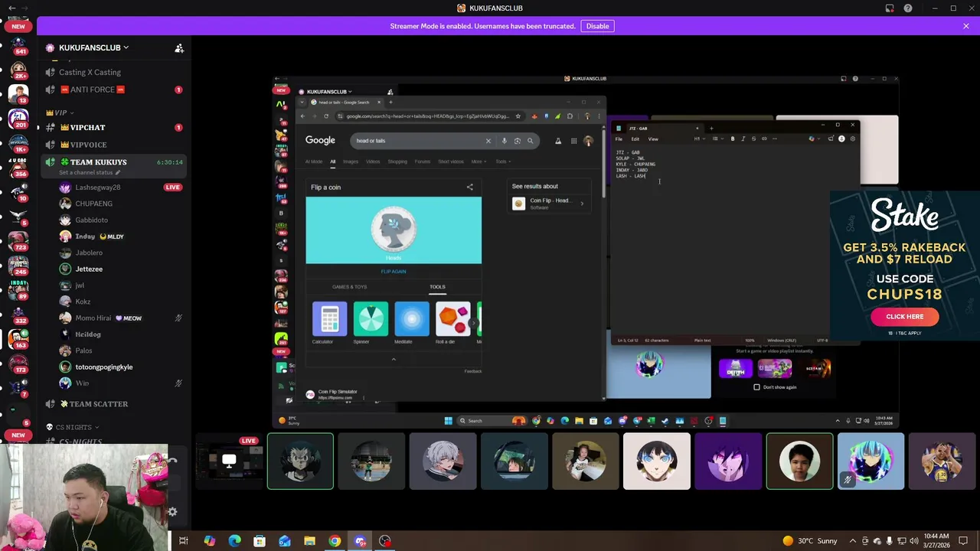Open the Tools dropdown in Google results

click(x=501, y=161)
